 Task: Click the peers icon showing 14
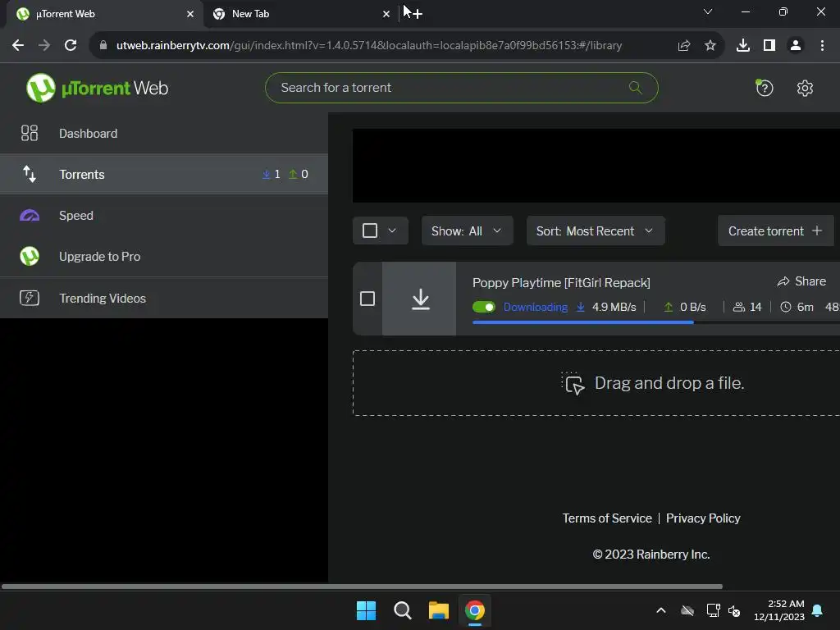pyautogui.click(x=739, y=307)
